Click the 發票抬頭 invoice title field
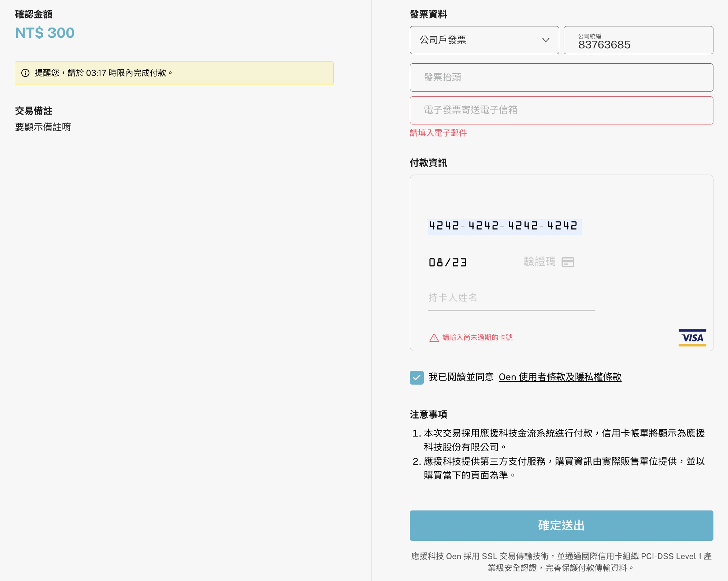Screen dimensions: 728x581 tap(561, 77)
